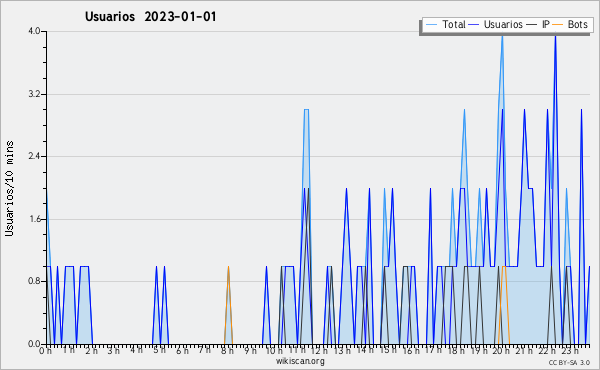Click the 15 h x-axis label
600x370 pixels.
tap(388, 350)
